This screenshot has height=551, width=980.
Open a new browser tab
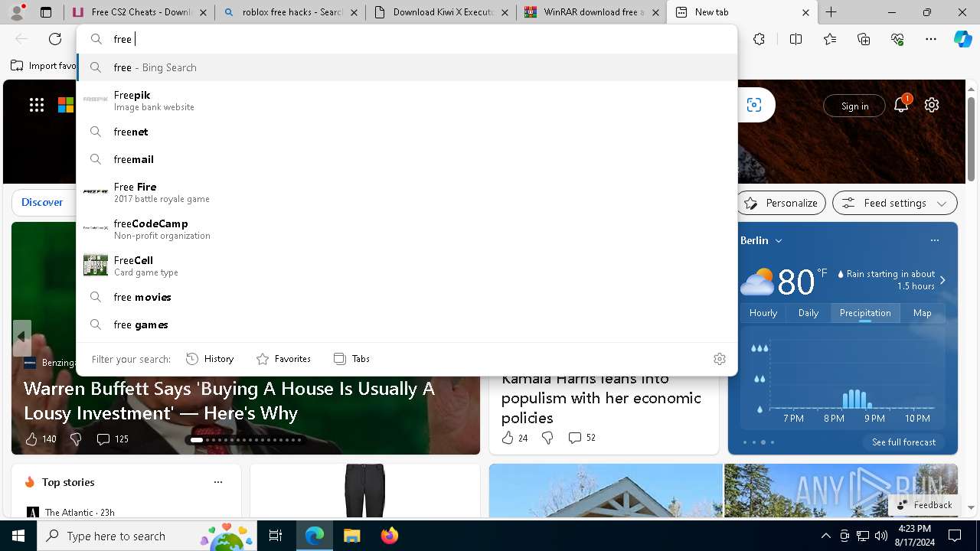pos(831,12)
